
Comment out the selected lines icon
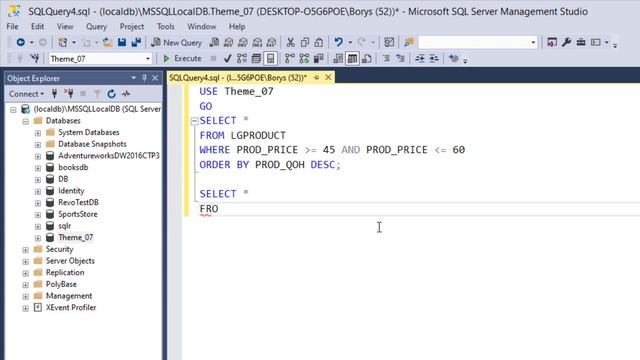pyautogui.click(x=386, y=59)
